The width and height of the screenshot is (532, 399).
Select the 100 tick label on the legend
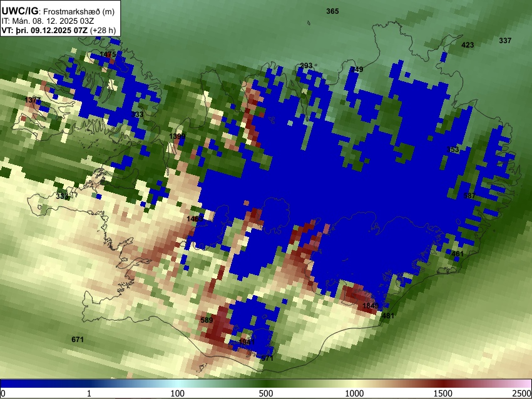point(177,393)
